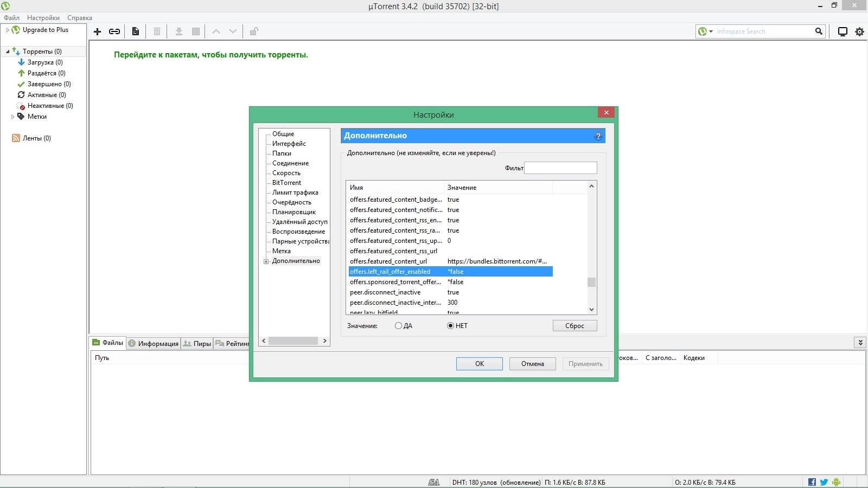Click the settings list scroll-up arrow
Screen dimensions: 868x488
[591, 186]
